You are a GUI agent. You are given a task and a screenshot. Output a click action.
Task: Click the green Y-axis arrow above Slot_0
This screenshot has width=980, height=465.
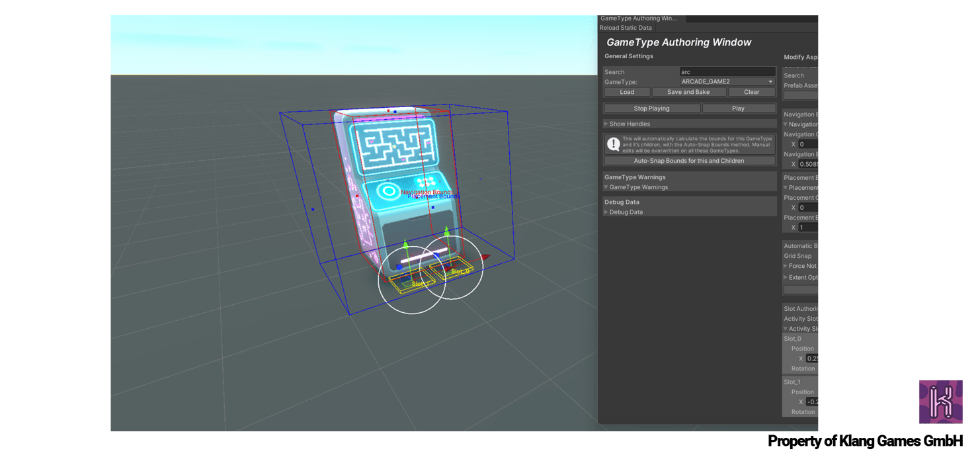pos(447,232)
